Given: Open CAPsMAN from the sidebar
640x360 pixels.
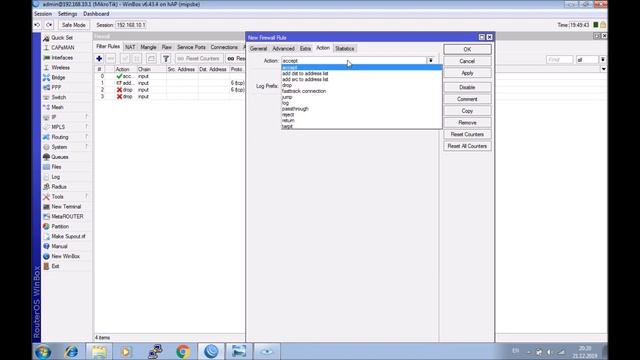Looking at the screenshot, I should coord(62,48).
